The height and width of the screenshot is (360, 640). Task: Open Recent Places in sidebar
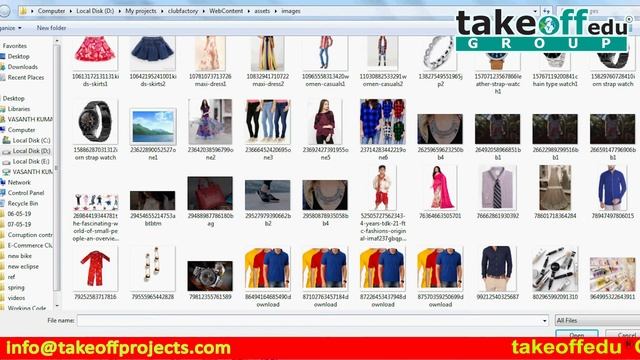tap(25, 78)
